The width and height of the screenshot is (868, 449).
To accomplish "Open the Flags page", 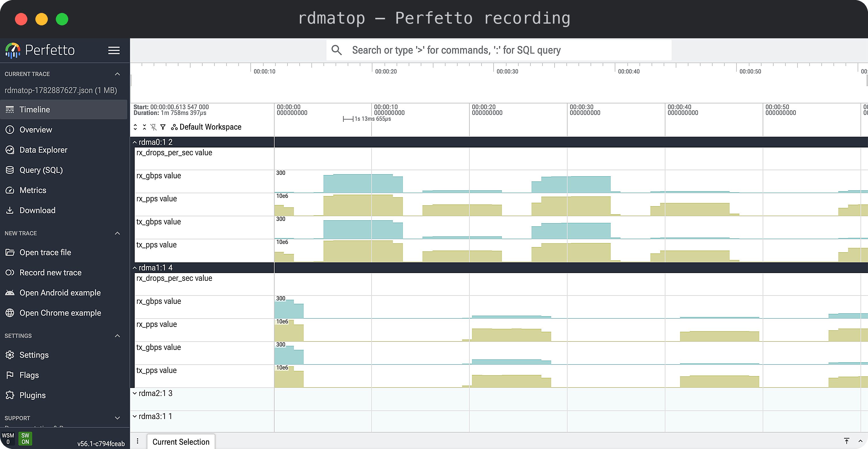I will [64, 375].
